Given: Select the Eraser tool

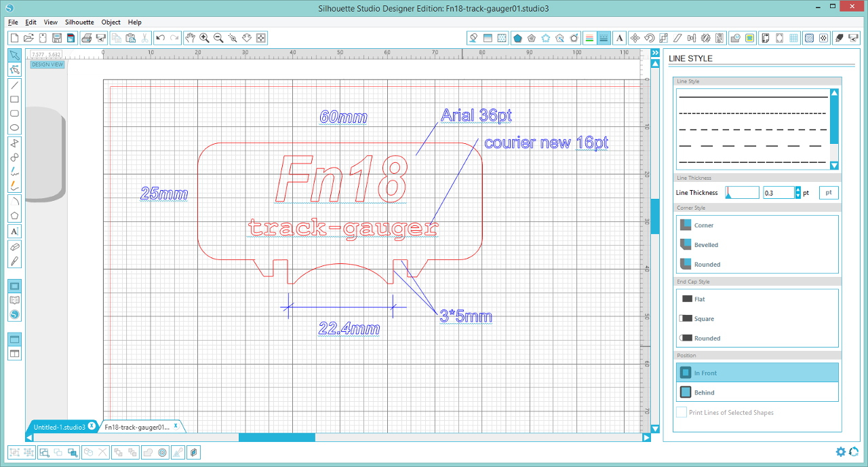Looking at the screenshot, I should (14, 246).
